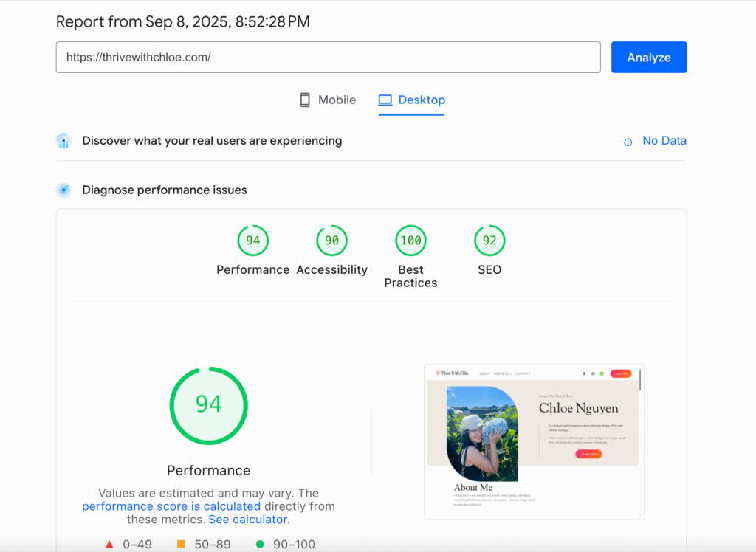Select the Desktop tab label
This screenshot has width=756, height=552.
coord(422,100)
